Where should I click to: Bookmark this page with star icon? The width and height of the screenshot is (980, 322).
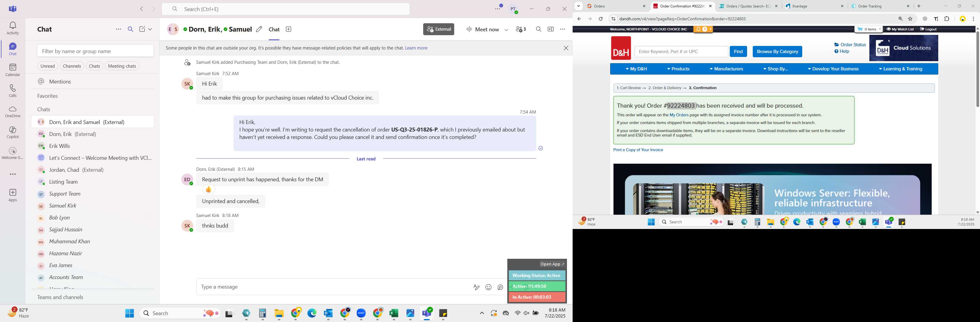point(911,19)
